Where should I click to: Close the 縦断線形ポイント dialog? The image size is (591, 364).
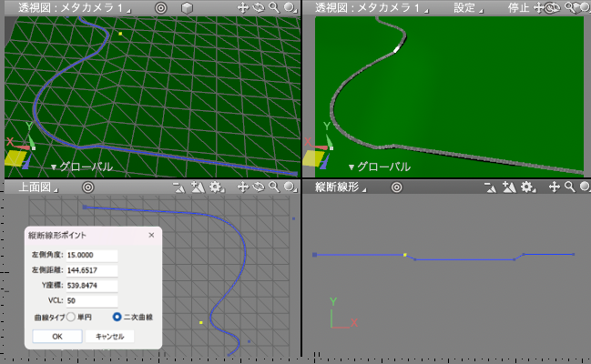[x=151, y=235]
